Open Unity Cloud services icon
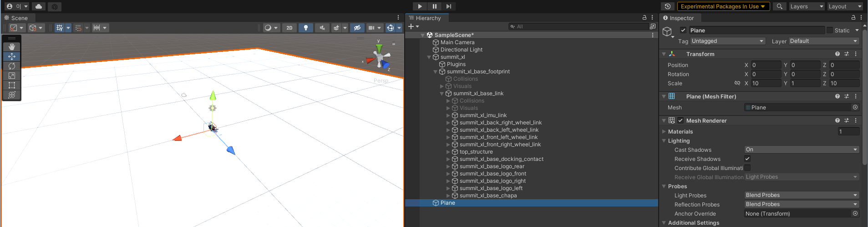Image resolution: width=868 pixels, height=227 pixels. [x=39, y=6]
